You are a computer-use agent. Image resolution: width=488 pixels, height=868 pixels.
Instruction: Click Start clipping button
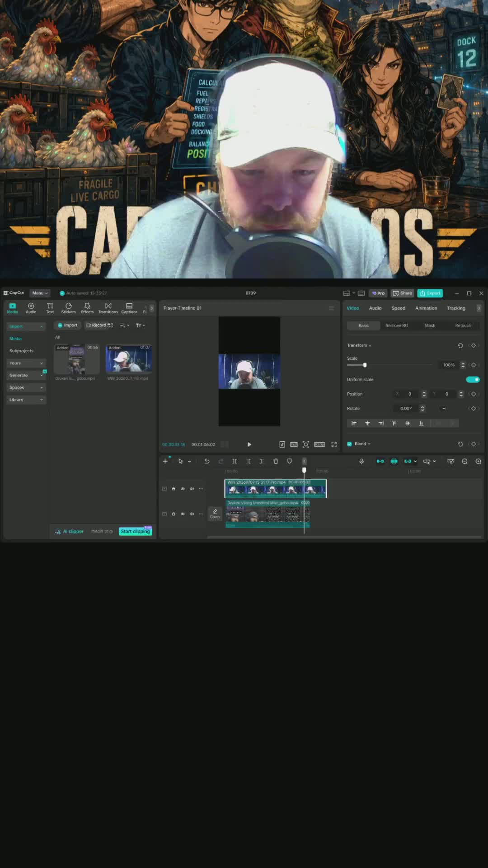click(135, 531)
